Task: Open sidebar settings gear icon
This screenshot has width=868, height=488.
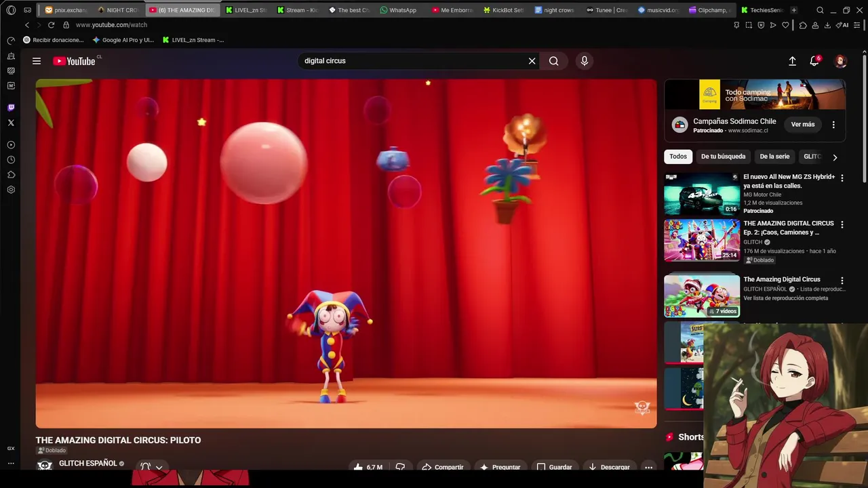Action: (x=11, y=190)
